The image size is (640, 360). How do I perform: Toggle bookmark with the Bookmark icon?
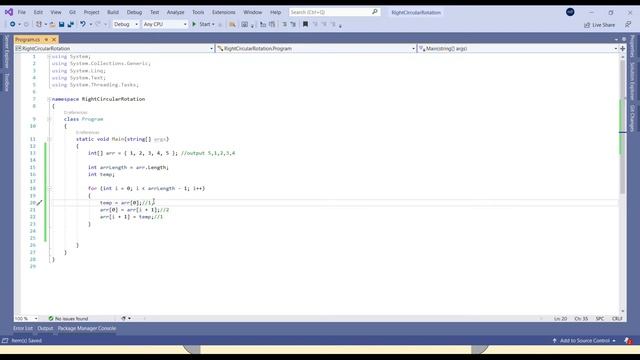point(305,24)
